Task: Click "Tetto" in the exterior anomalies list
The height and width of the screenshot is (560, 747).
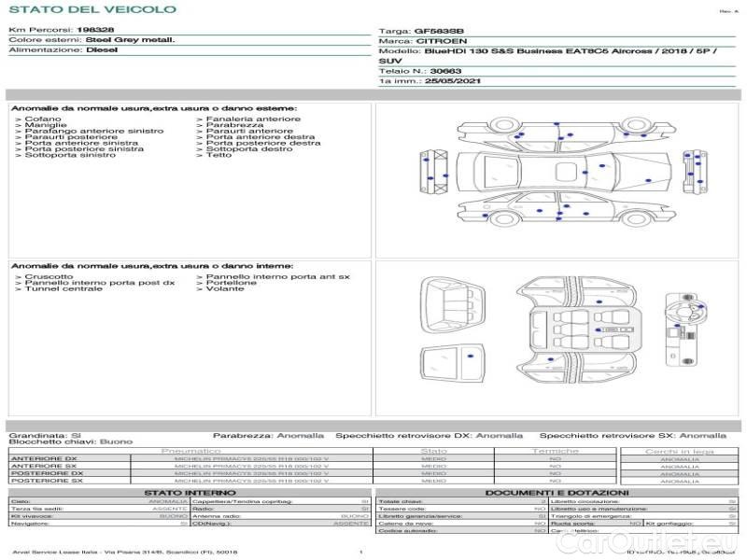Action: point(218,155)
